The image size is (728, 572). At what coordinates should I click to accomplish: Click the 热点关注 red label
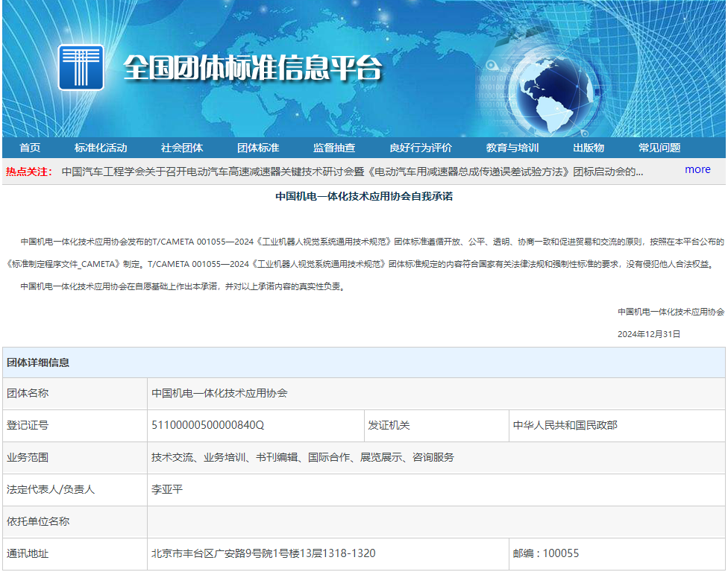(29, 172)
